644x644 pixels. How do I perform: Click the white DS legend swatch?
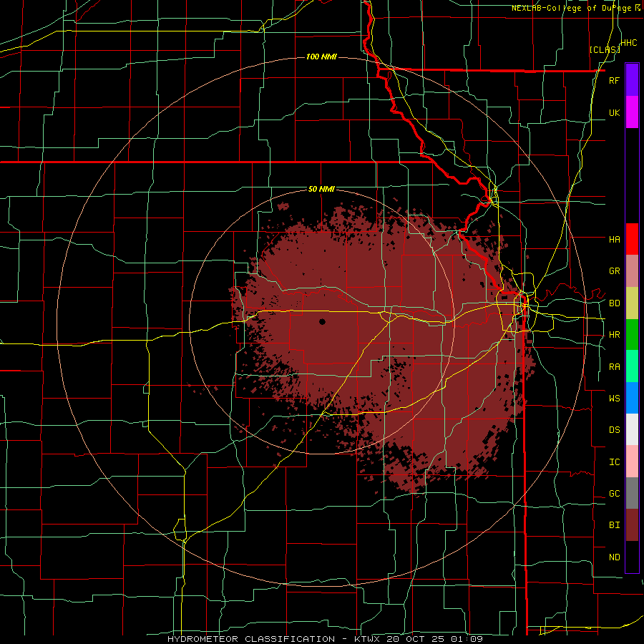pos(632,429)
